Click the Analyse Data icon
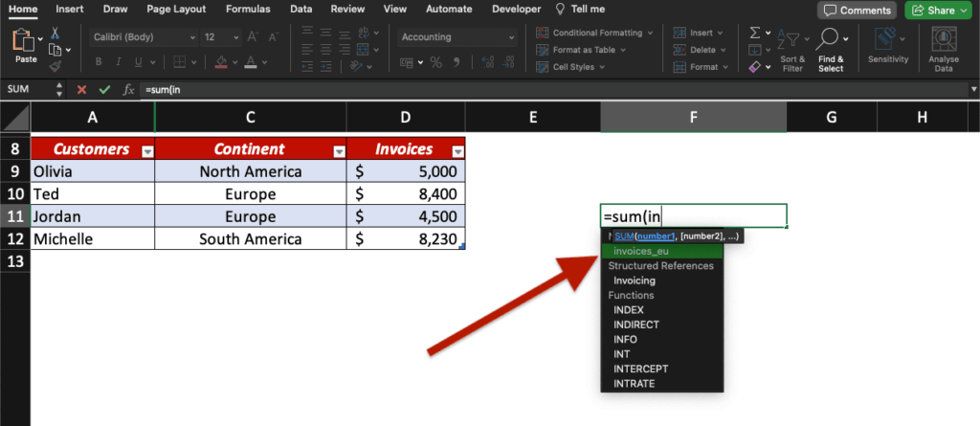Image resolution: width=980 pixels, height=426 pixels. point(944,48)
